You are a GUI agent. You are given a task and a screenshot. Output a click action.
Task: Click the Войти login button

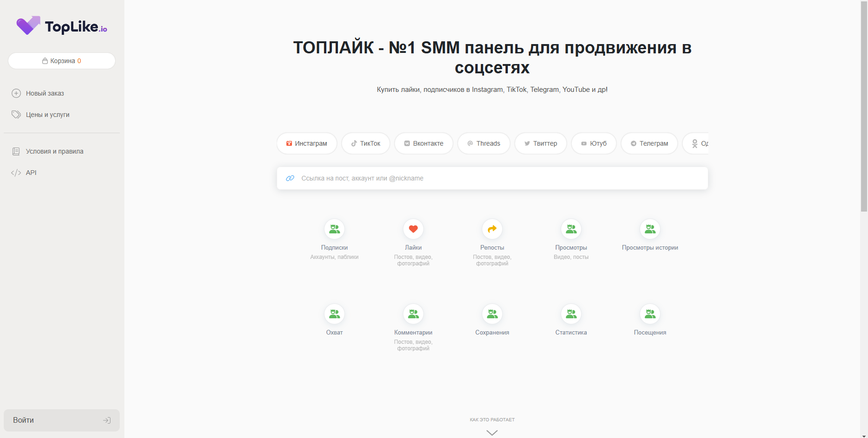(62, 420)
